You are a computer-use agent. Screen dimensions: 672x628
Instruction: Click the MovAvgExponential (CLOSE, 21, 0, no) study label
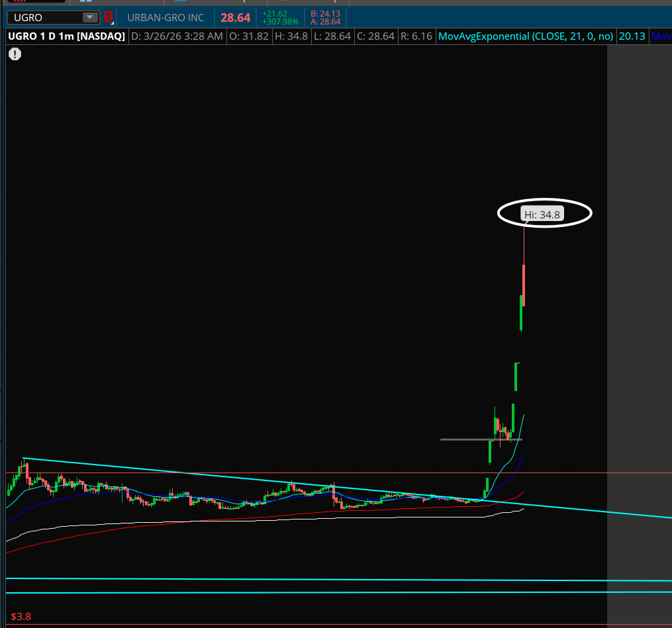pyautogui.click(x=526, y=36)
